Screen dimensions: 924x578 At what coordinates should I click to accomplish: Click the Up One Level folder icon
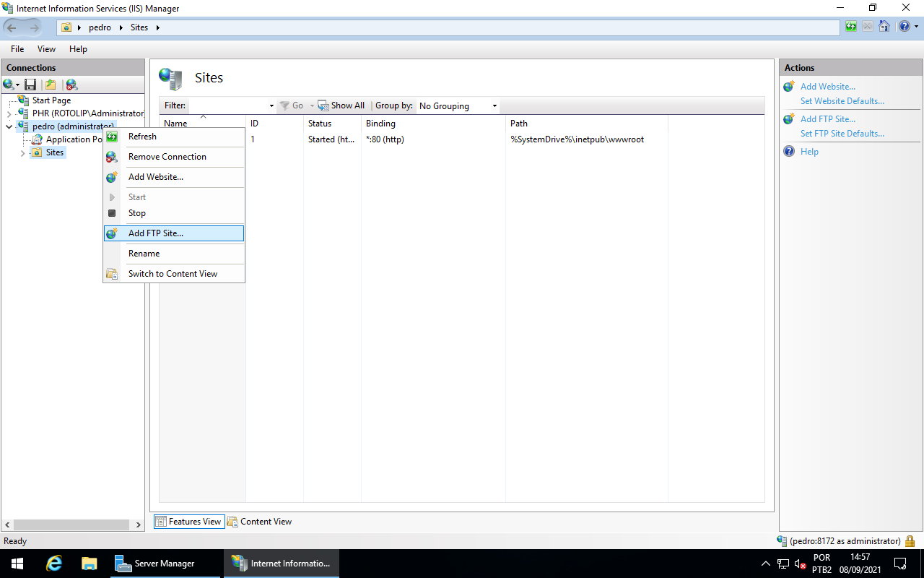tap(51, 85)
